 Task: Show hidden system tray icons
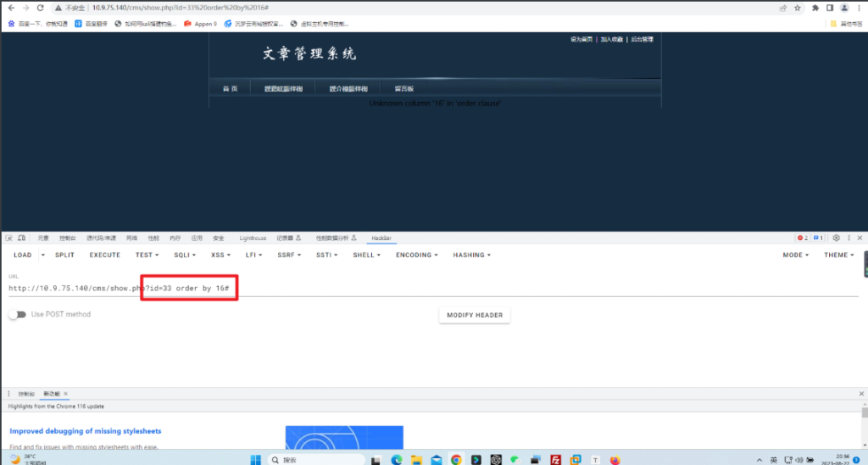759,459
